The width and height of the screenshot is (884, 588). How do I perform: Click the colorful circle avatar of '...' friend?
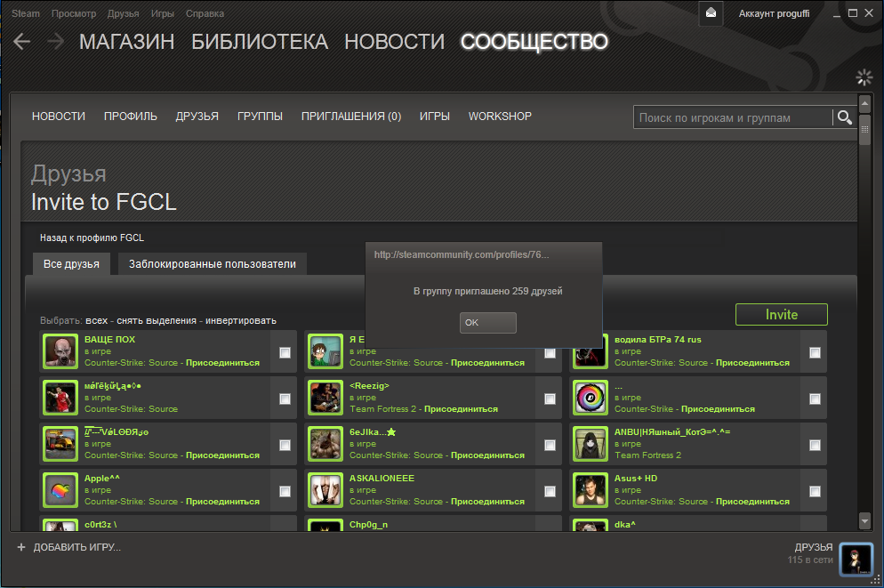tap(591, 398)
